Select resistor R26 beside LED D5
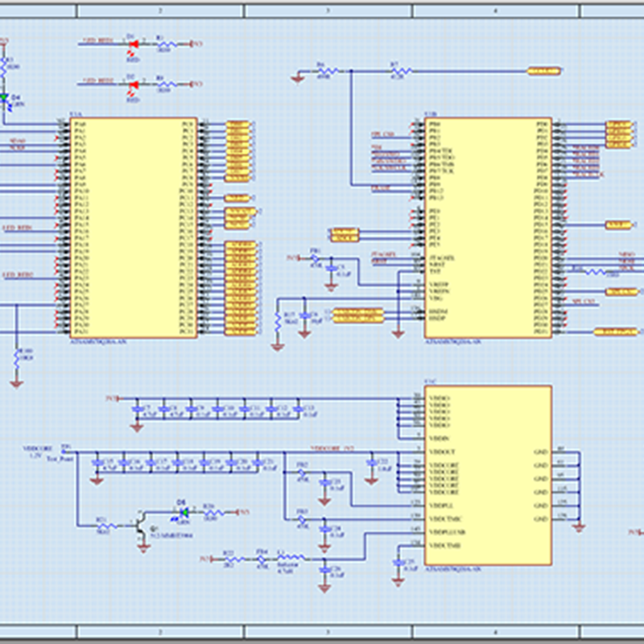The width and height of the screenshot is (644, 644). (213, 511)
